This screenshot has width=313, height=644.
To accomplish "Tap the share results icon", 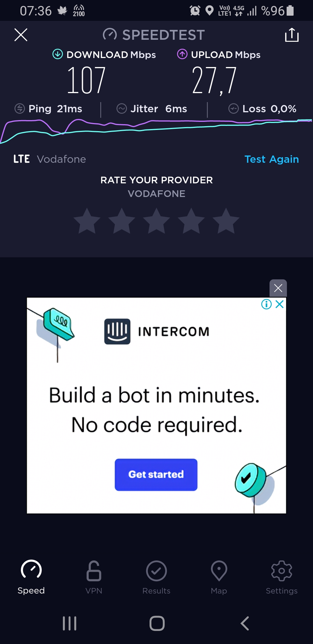I will [x=292, y=35].
